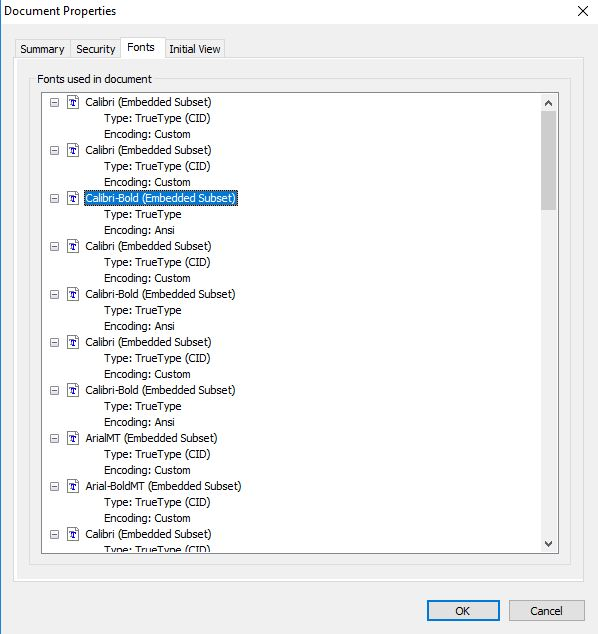Confirm with the OK button
The width and height of the screenshot is (598, 634).
tap(463, 611)
